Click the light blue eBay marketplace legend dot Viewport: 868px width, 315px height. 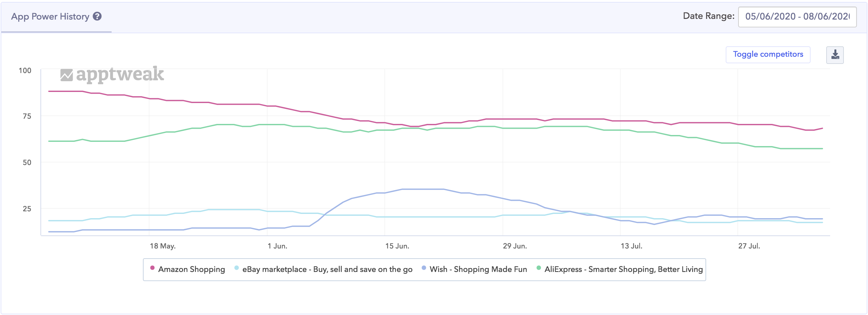[x=236, y=269]
